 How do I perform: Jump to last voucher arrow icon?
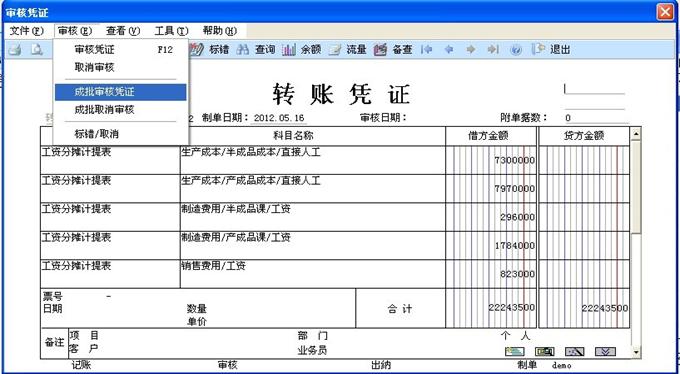[x=493, y=50]
